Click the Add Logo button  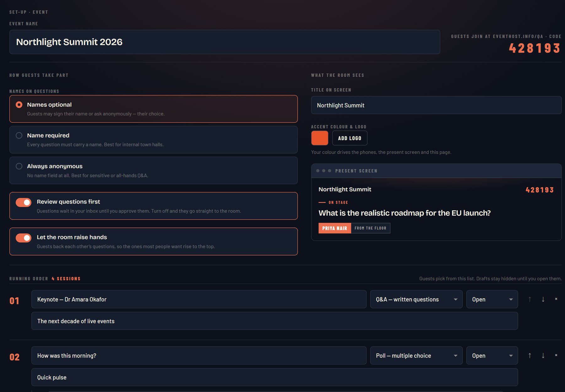(x=350, y=138)
